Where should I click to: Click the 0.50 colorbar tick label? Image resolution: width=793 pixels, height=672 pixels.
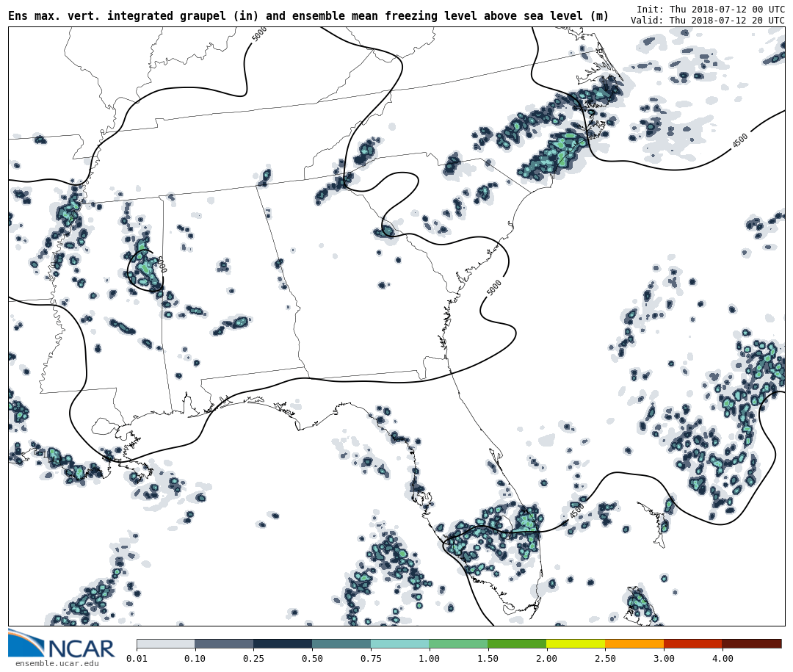[312, 658]
